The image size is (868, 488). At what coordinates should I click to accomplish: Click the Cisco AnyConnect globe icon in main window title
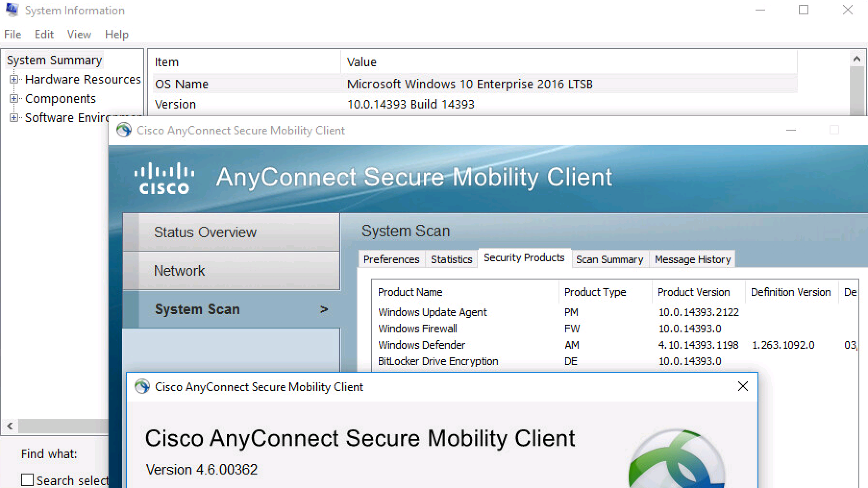pyautogui.click(x=124, y=130)
